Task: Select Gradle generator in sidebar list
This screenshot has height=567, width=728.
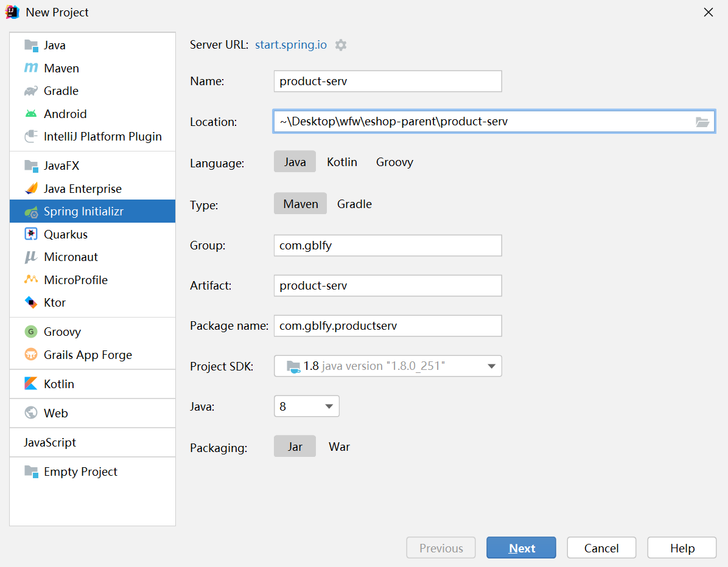Action: (x=93, y=91)
